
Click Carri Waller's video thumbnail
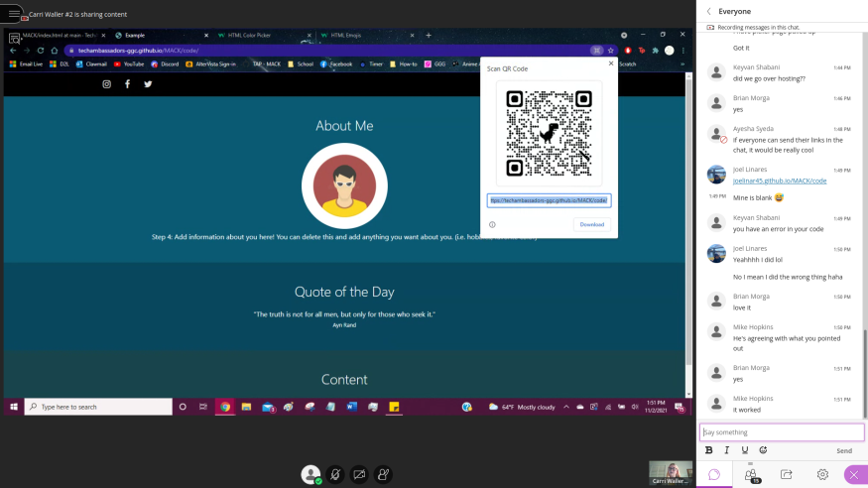(671, 473)
